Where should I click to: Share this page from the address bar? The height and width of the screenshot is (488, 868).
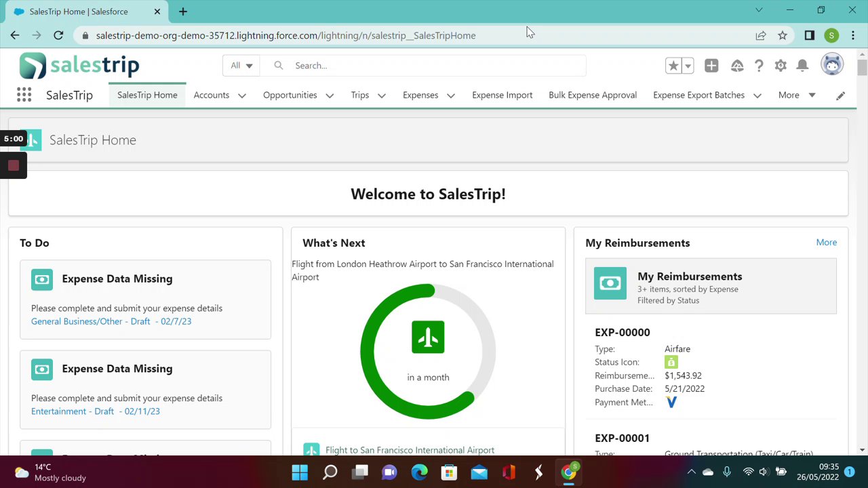point(761,35)
